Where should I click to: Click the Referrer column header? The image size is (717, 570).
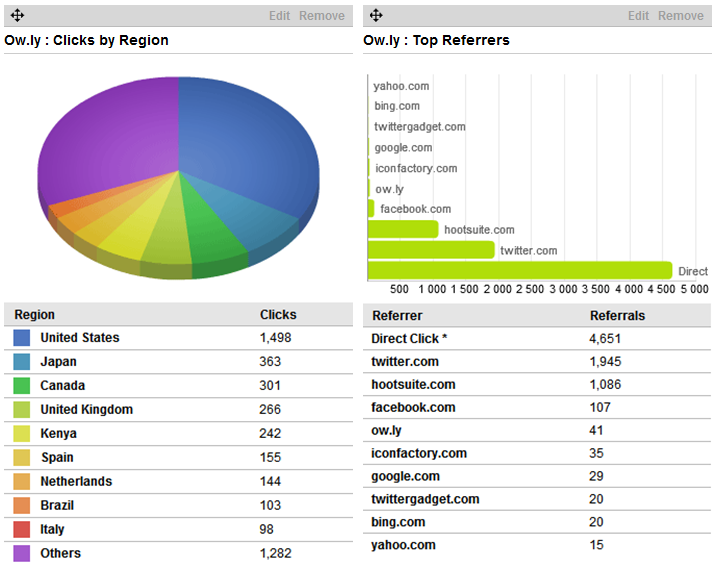tap(397, 316)
